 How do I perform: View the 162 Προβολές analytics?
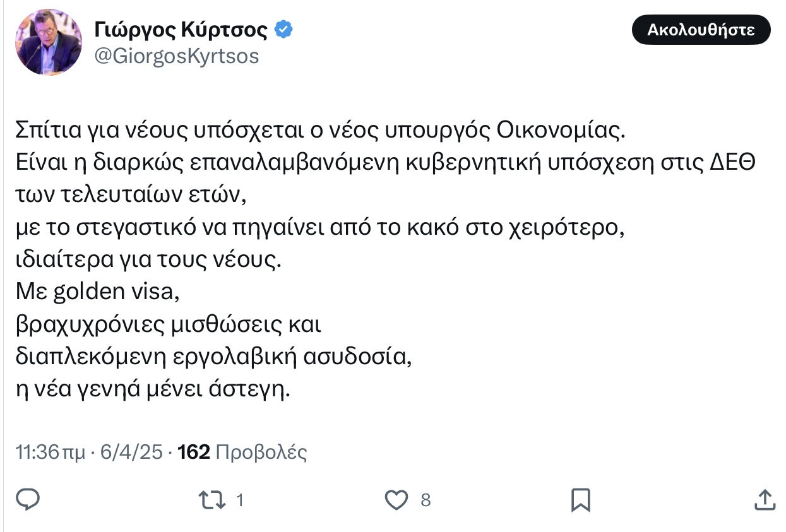pos(243,452)
